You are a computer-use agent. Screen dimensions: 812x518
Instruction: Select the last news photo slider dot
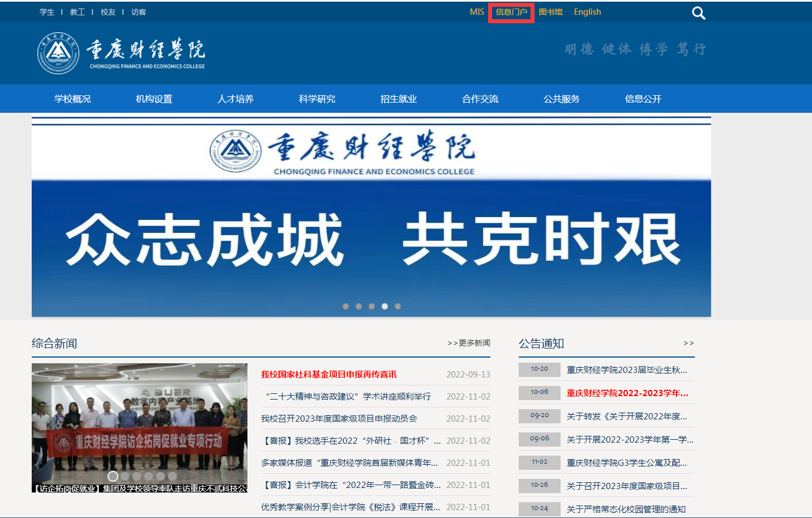(173, 476)
